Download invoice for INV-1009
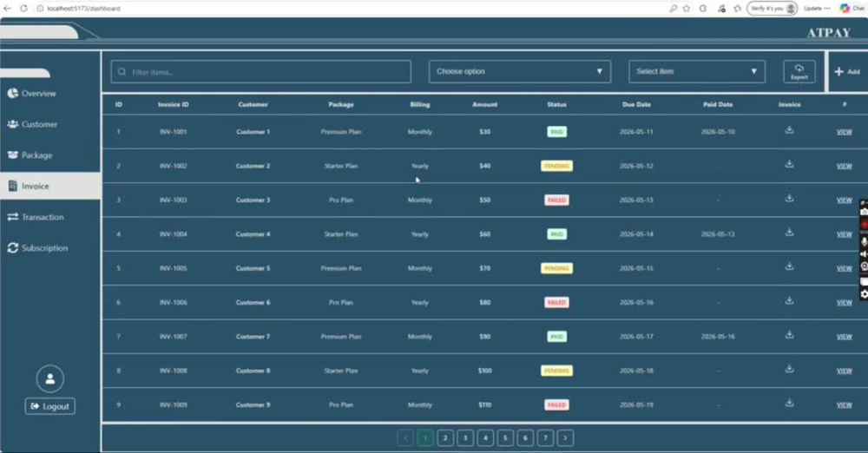868x453 pixels. (789, 404)
